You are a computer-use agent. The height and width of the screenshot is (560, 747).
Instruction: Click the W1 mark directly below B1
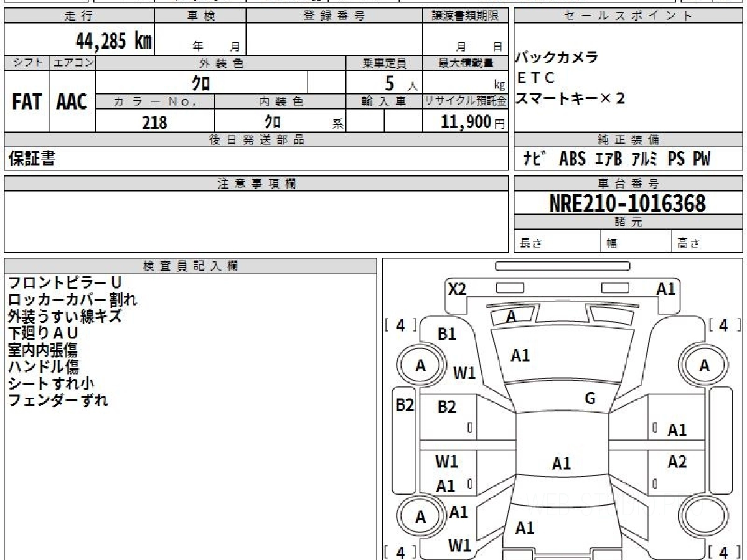[464, 373]
